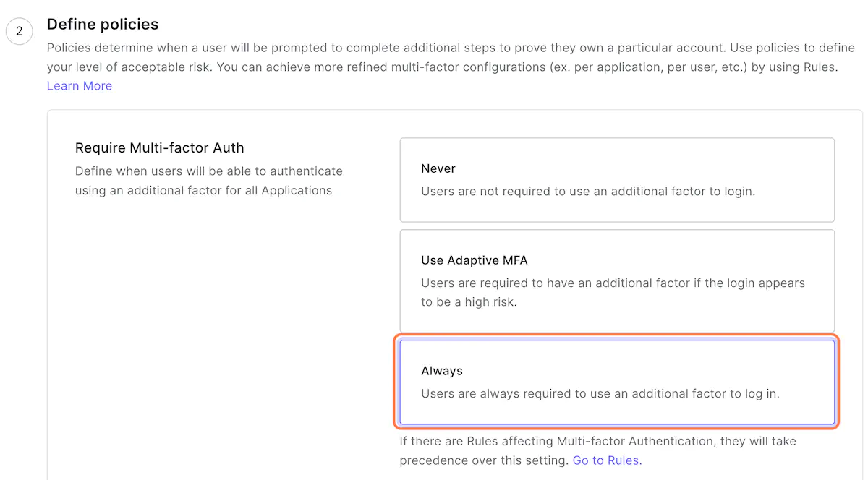Click the 'not required' description under Never

[x=588, y=192]
